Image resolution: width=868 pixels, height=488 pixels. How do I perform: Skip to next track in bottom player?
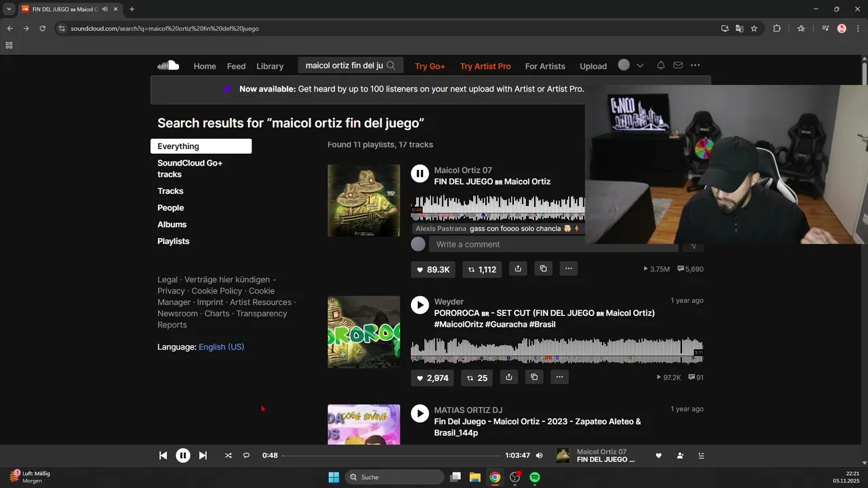(203, 455)
